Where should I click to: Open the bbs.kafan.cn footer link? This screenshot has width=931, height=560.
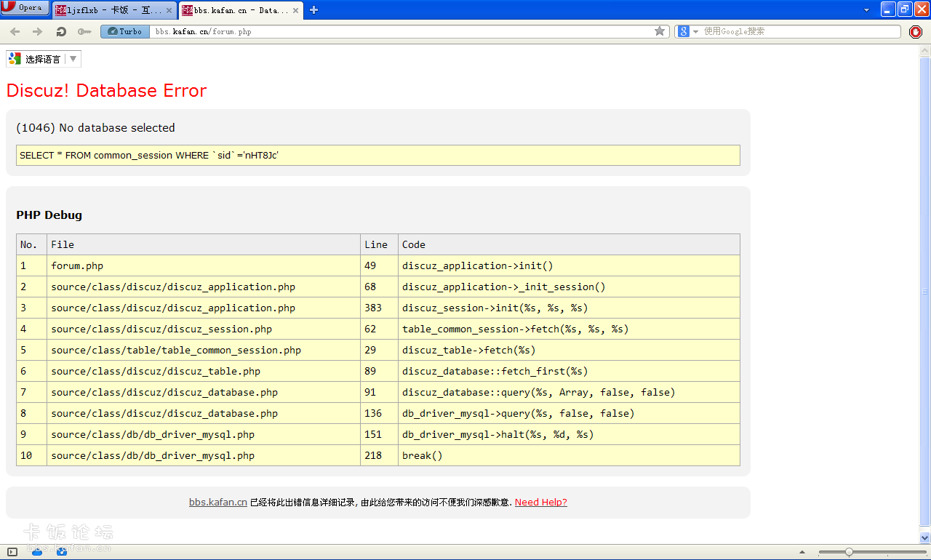coord(218,503)
